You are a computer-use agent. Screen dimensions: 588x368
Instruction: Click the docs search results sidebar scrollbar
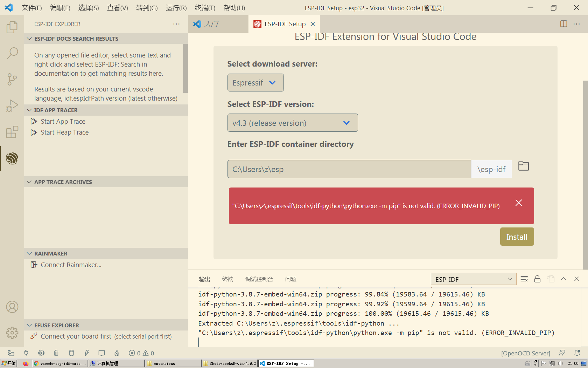point(185,68)
